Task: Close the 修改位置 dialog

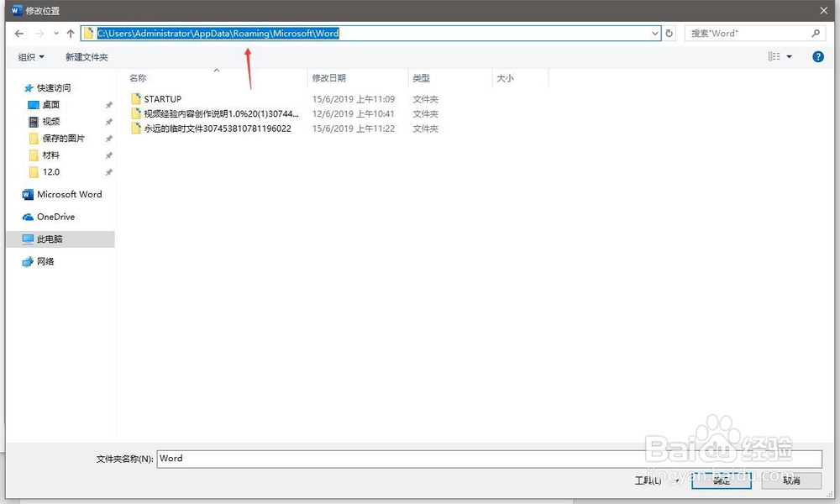Action: coord(824,11)
